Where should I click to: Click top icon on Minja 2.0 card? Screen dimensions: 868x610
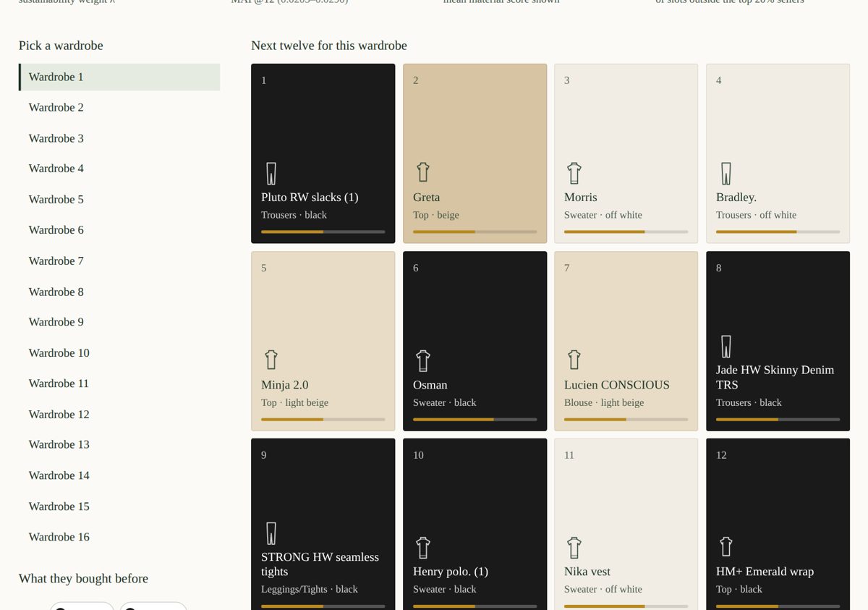click(x=271, y=360)
